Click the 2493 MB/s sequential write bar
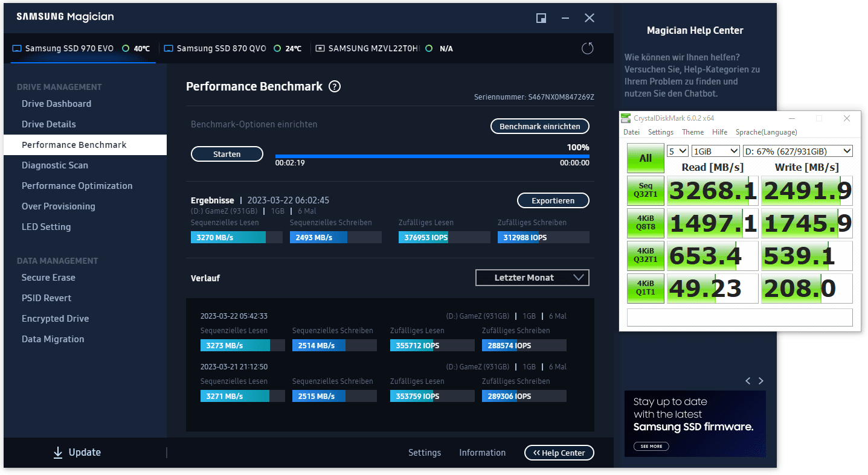This screenshot has width=868, height=475. click(x=336, y=238)
